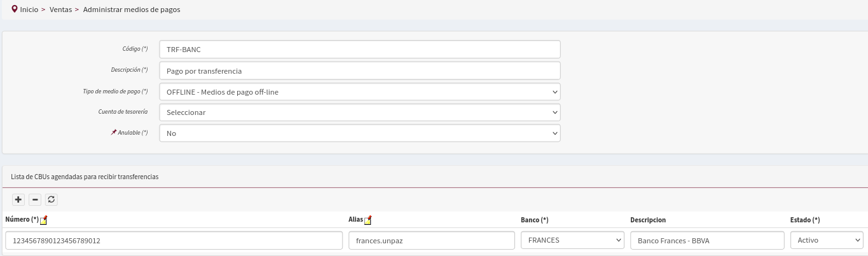Expand the Cuenta de tesorería selector
This screenshot has height=256, width=868.
point(360,112)
